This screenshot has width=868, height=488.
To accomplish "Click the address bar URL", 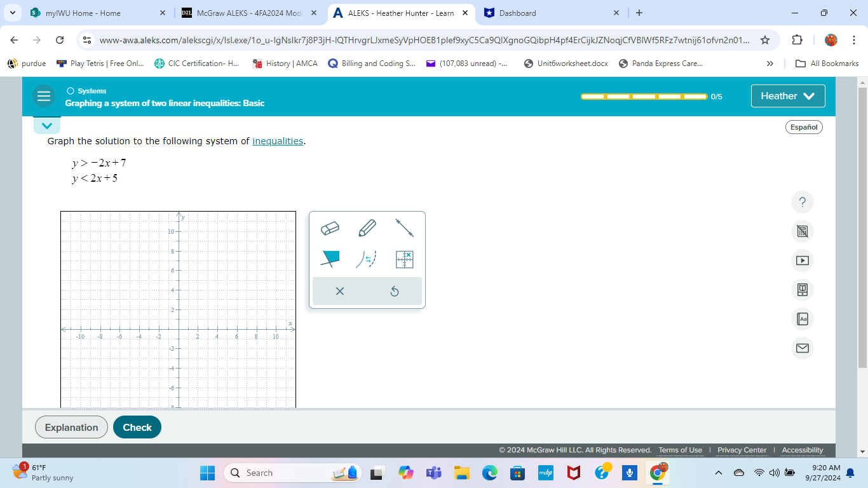I will (424, 40).
